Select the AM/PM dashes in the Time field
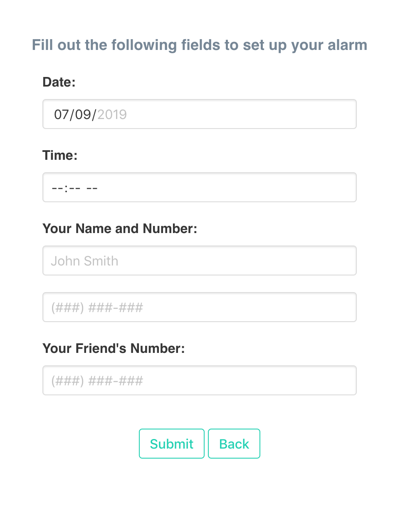 tap(92, 188)
